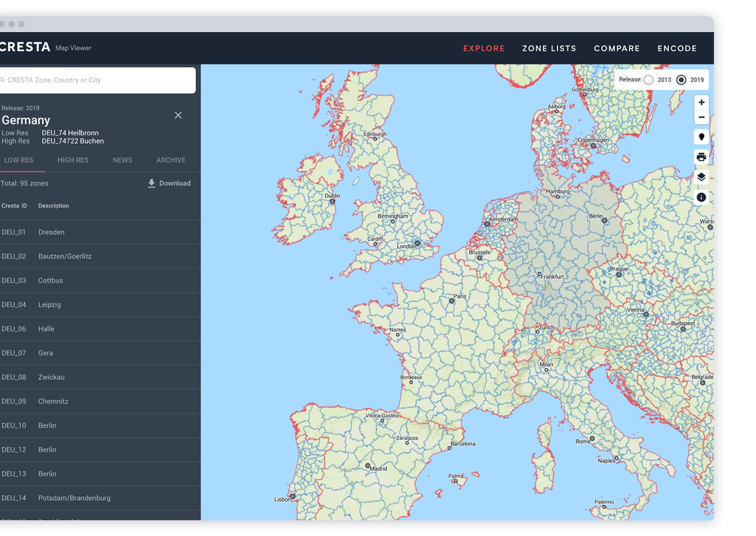Open the ARCHIVE tab
Screen dimensions: 756x536
click(x=171, y=160)
